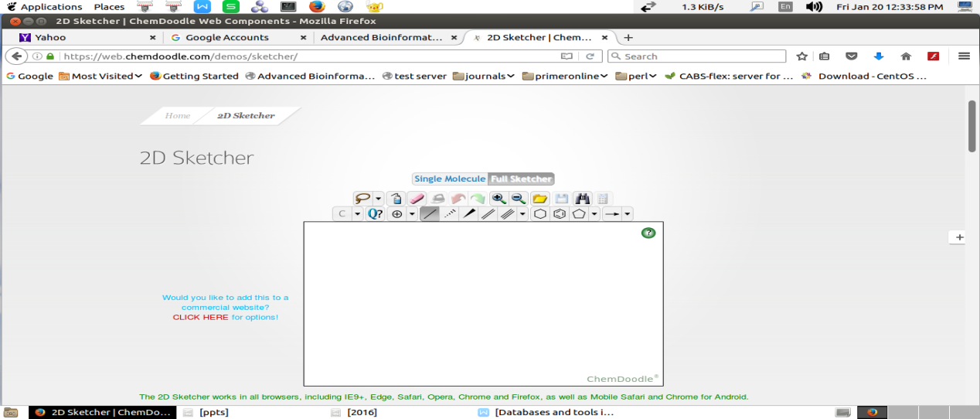Screen dimensions: 980x419
Task: Click the Firefox Home icon
Action: (x=906, y=56)
